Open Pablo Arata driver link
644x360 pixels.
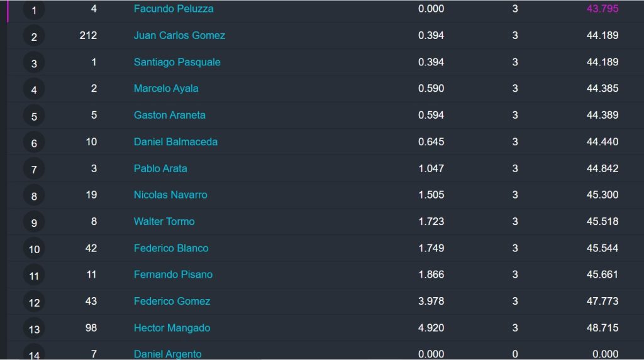pyautogui.click(x=160, y=168)
